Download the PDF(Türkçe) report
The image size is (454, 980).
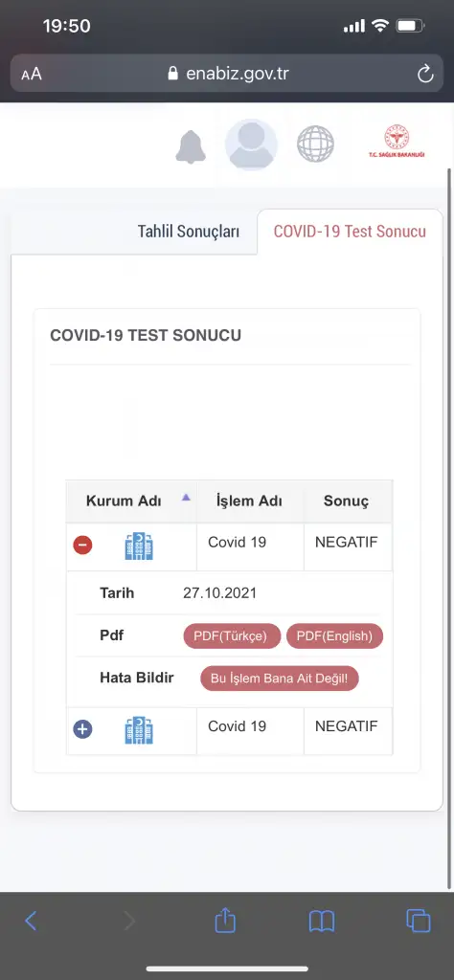click(x=232, y=636)
